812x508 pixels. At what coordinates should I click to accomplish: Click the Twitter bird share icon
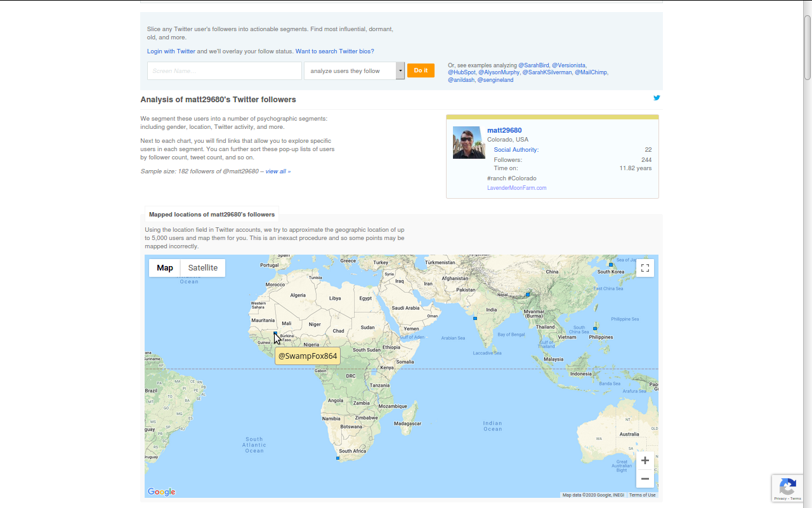tap(657, 98)
